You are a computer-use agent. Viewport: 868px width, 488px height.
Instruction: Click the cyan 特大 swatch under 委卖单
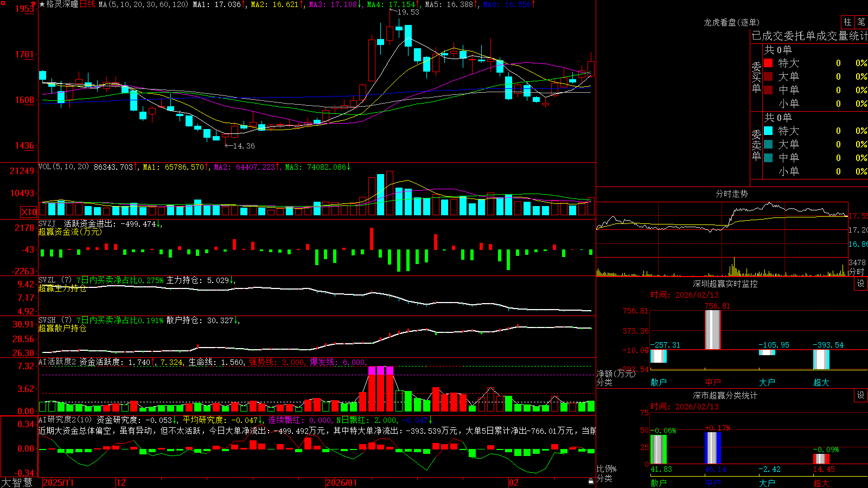point(768,131)
